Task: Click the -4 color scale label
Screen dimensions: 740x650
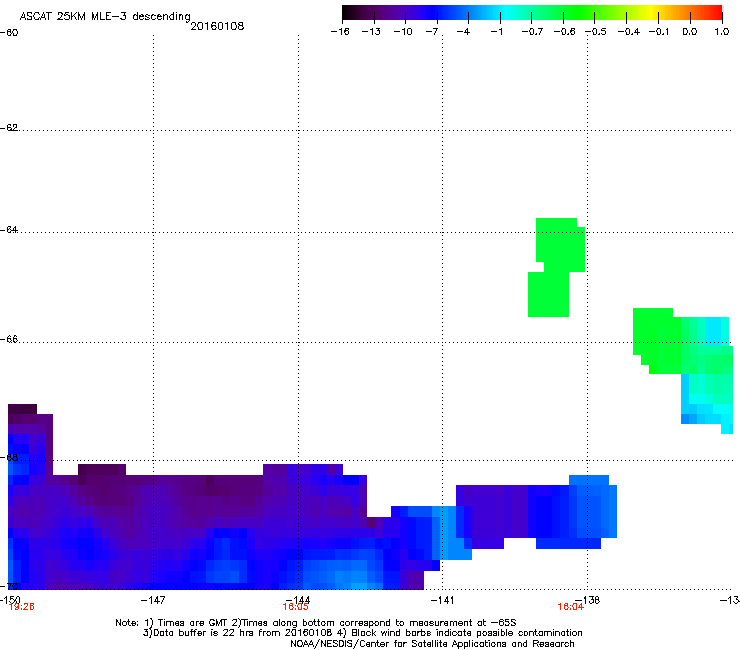Action: point(463,32)
